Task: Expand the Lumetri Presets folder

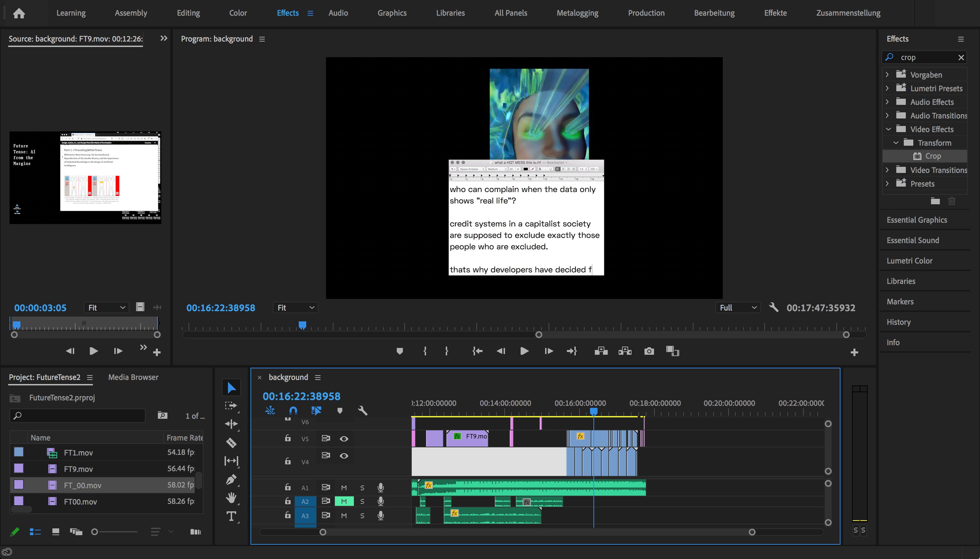Action: pyautogui.click(x=887, y=88)
